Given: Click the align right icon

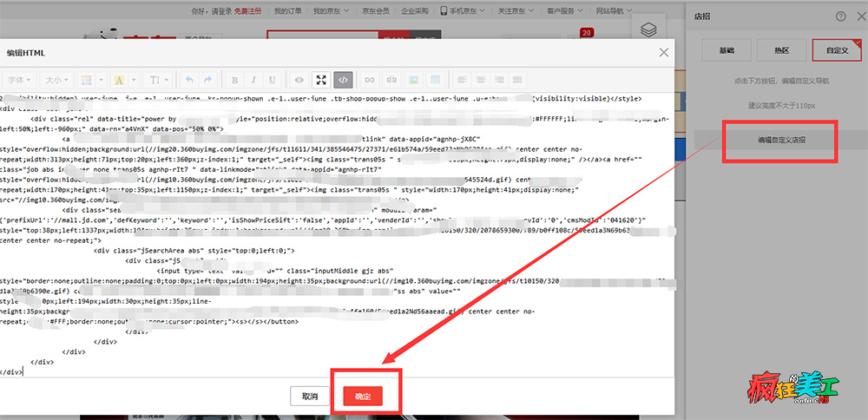Looking at the screenshot, I should coord(500,80).
